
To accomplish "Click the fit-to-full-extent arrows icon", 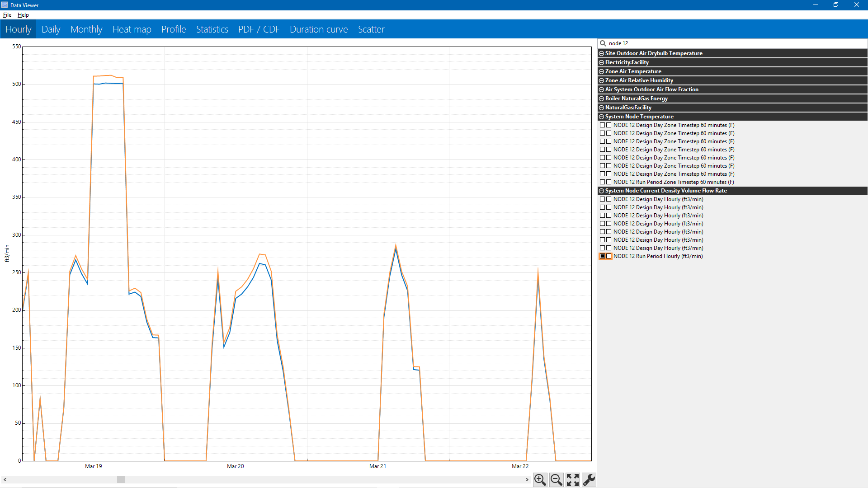I will [572, 479].
